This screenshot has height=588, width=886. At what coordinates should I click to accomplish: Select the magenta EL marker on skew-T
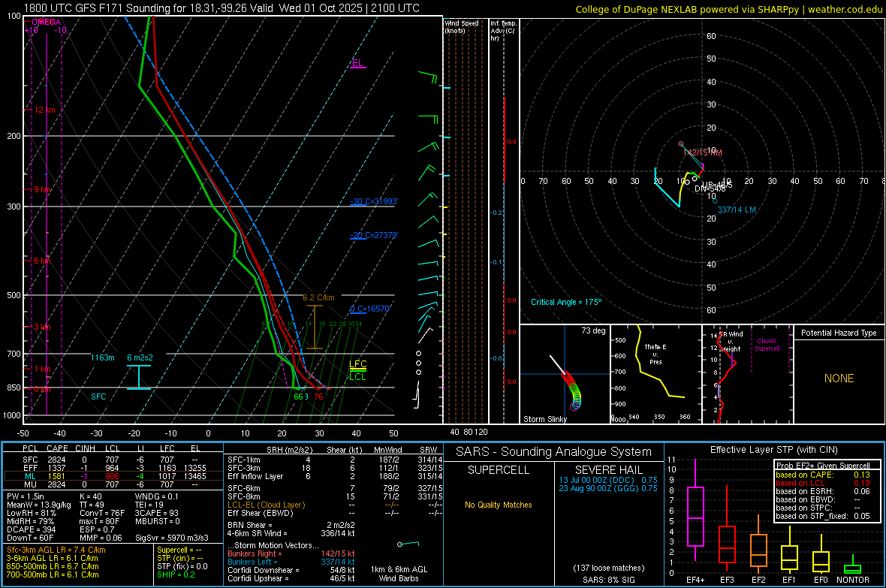click(x=357, y=63)
